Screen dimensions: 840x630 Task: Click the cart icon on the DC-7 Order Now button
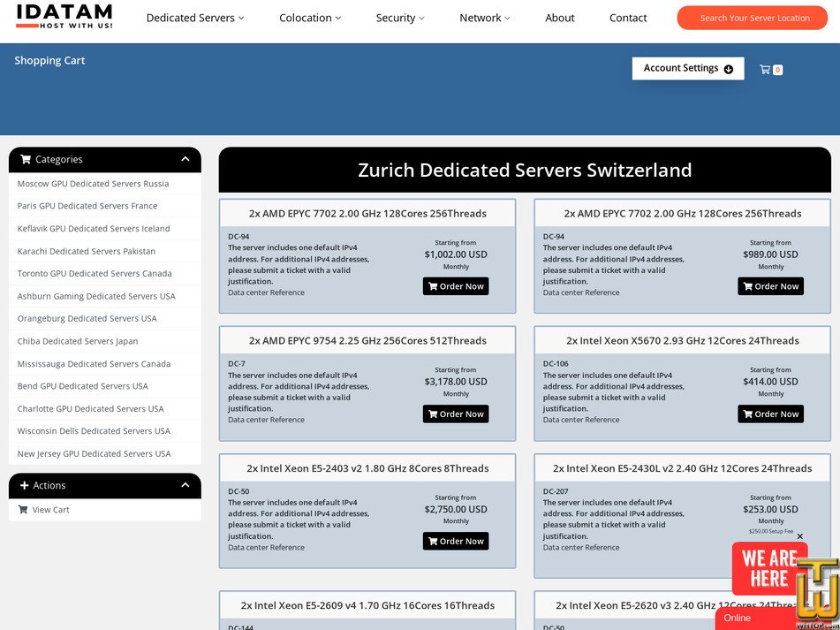[x=432, y=414]
